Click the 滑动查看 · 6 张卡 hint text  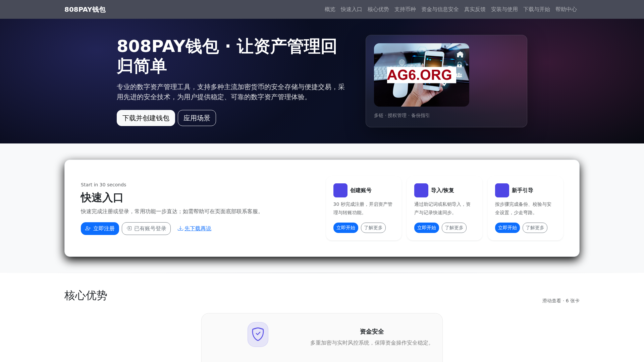(561, 301)
